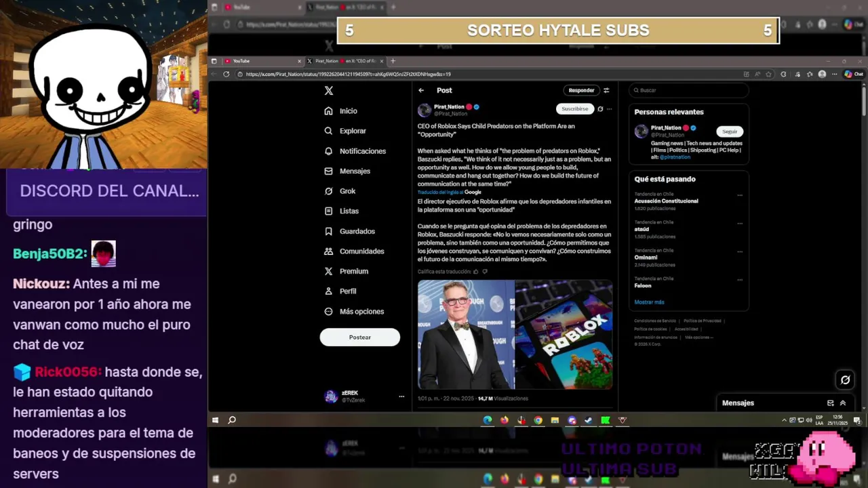This screenshot has width=868, height=488.
Task: Open reply filter settings beside Responder
Action: click(606, 90)
